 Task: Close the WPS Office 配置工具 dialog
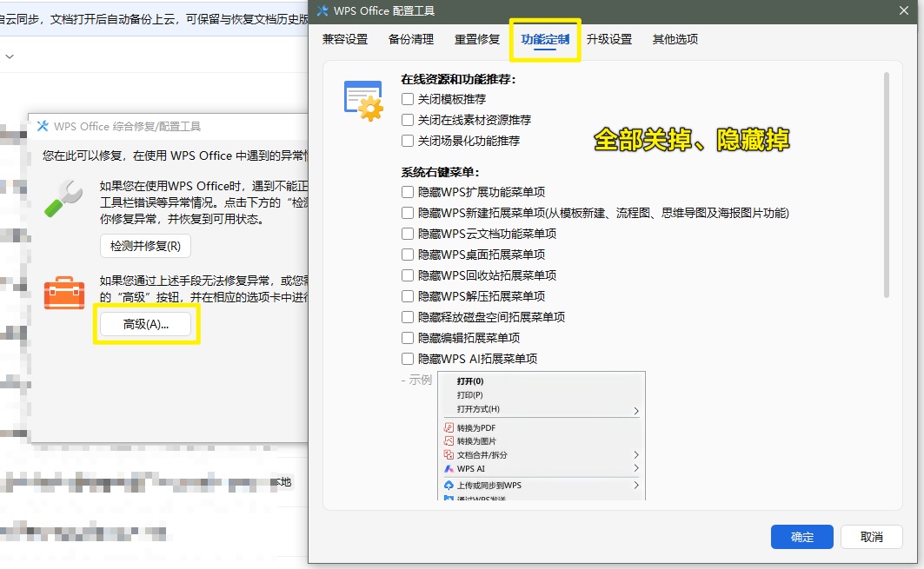click(904, 10)
